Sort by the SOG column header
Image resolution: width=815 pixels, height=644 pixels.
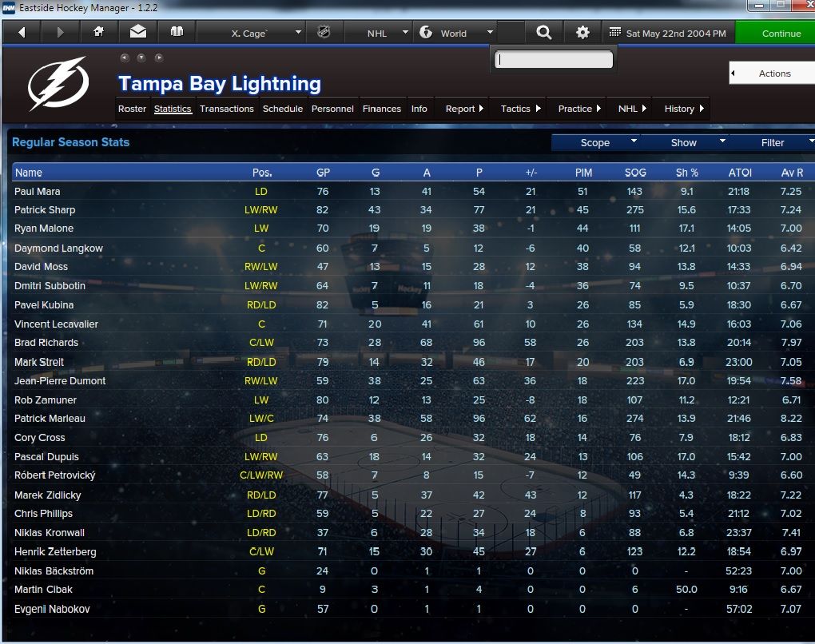tap(635, 173)
